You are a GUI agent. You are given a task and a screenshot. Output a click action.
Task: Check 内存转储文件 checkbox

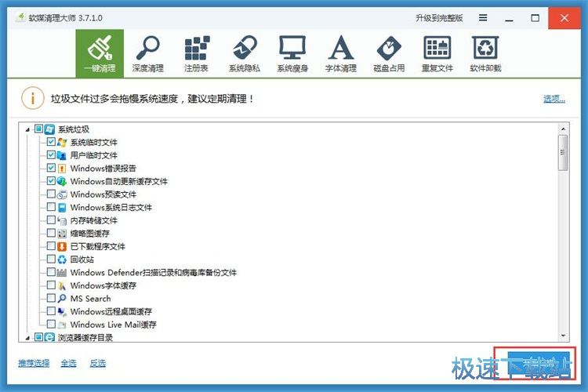pyautogui.click(x=51, y=220)
